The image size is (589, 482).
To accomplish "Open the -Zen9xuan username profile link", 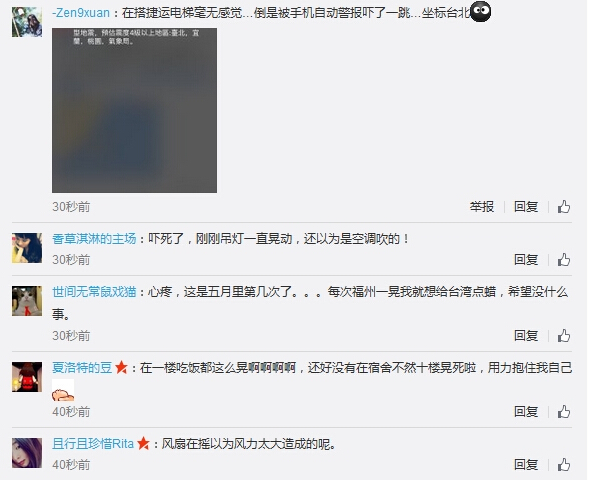I will 81,13.
